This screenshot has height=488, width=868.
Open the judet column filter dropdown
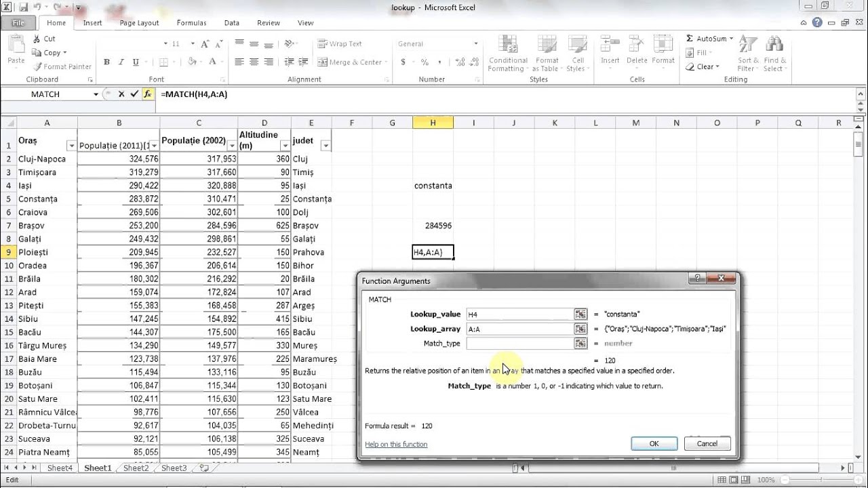325,146
